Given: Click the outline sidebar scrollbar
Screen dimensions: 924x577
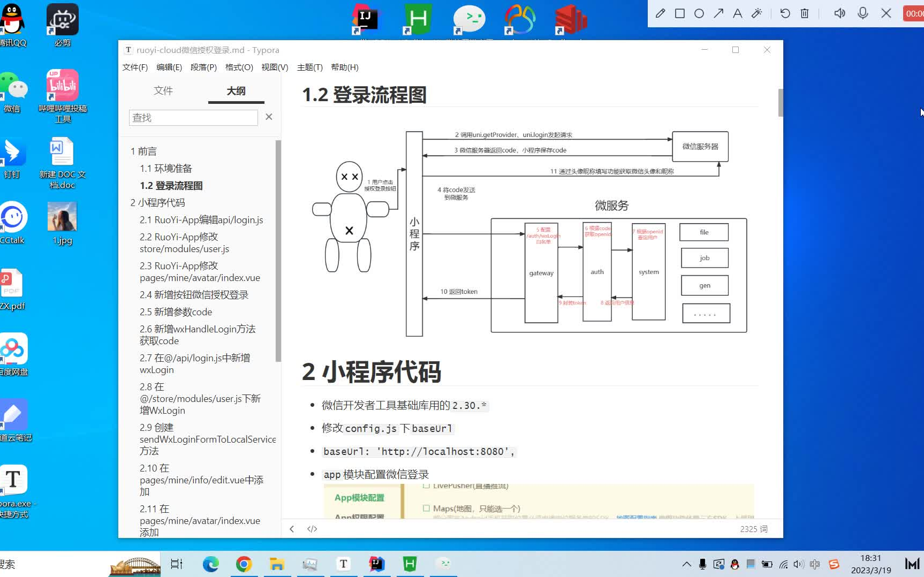Looking at the screenshot, I should click(278, 250).
